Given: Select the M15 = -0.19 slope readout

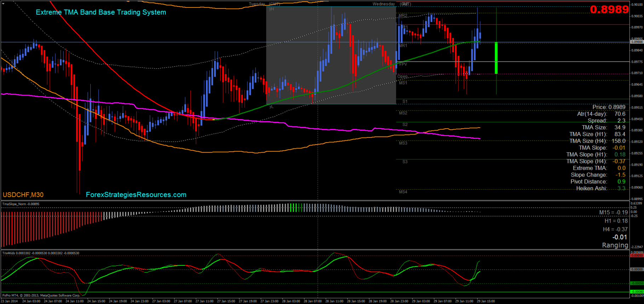Looking at the screenshot, I should tap(613, 213).
